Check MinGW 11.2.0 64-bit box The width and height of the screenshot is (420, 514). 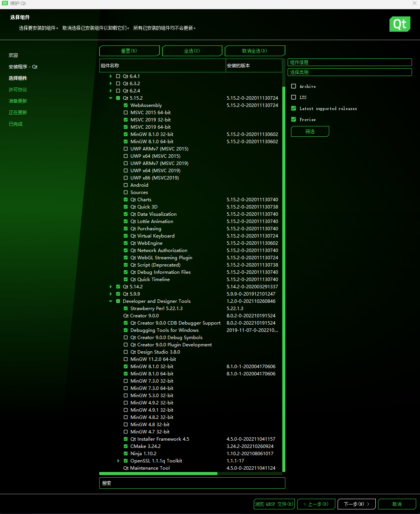point(126,359)
